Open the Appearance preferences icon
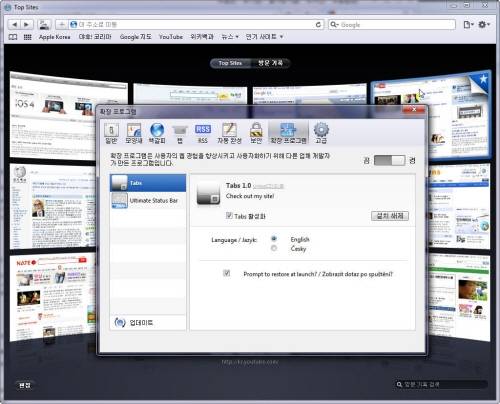 [x=134, y=133]
